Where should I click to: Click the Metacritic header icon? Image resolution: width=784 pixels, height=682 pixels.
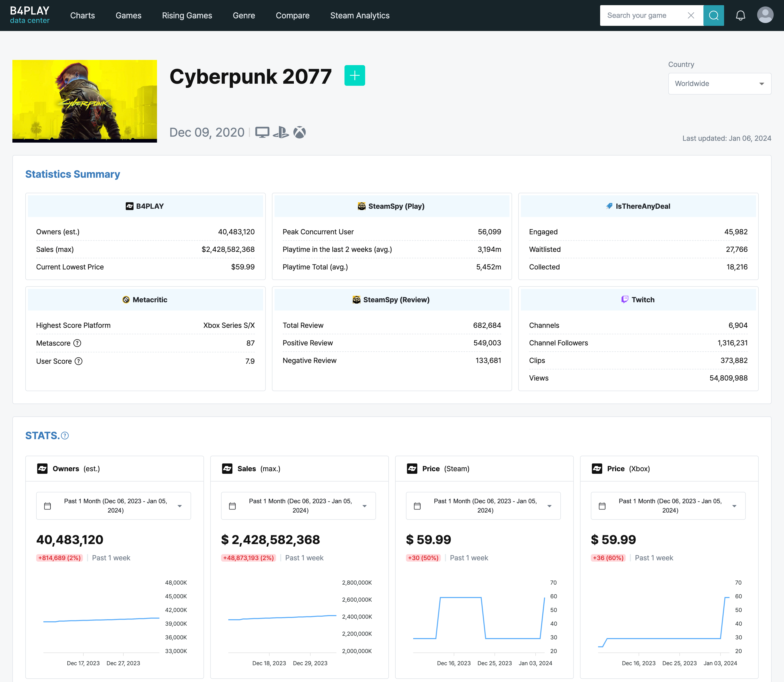coord(126,299)
